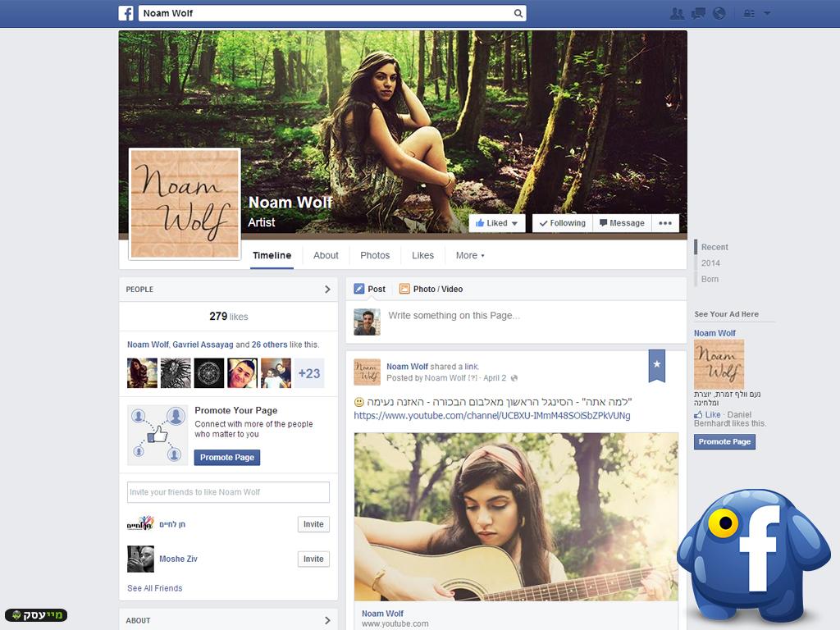Viewport: 840px width, 630px height.
Task: Open Moshe Ziv profile link
Action: (x=178, y=559)
